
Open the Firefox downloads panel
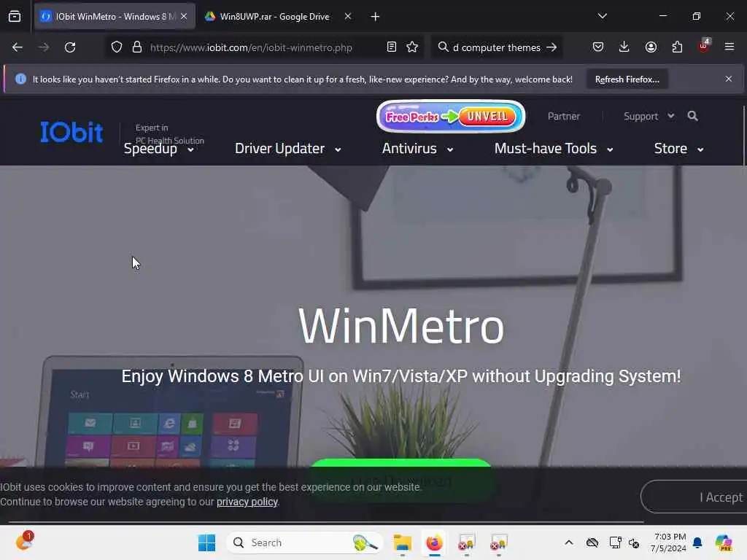point(624,47)
